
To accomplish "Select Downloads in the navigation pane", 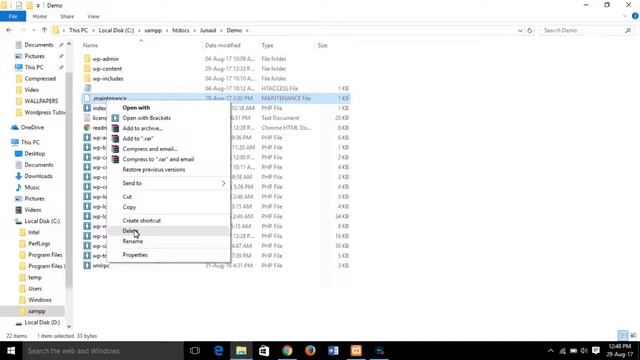I will [38, 176].
